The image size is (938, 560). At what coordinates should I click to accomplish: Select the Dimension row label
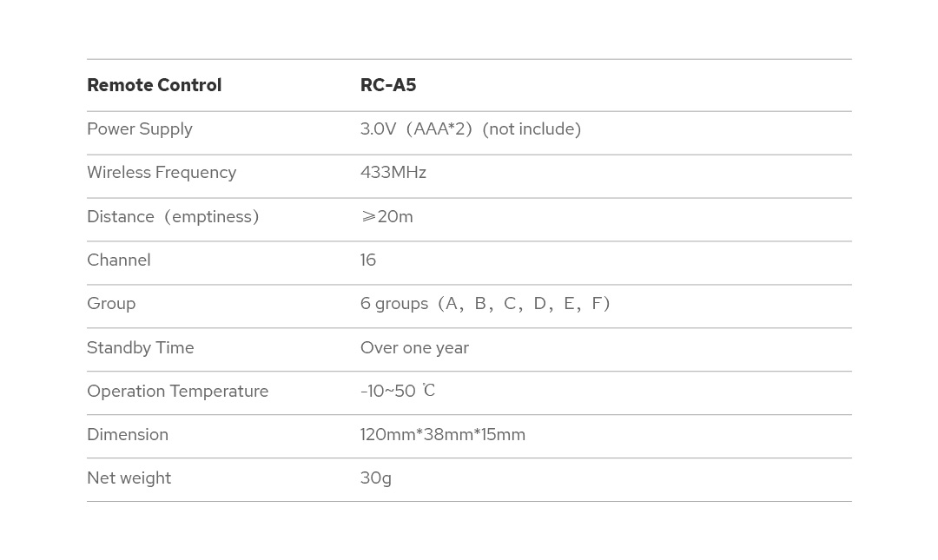pyautogui.click(x=127, y=434)
